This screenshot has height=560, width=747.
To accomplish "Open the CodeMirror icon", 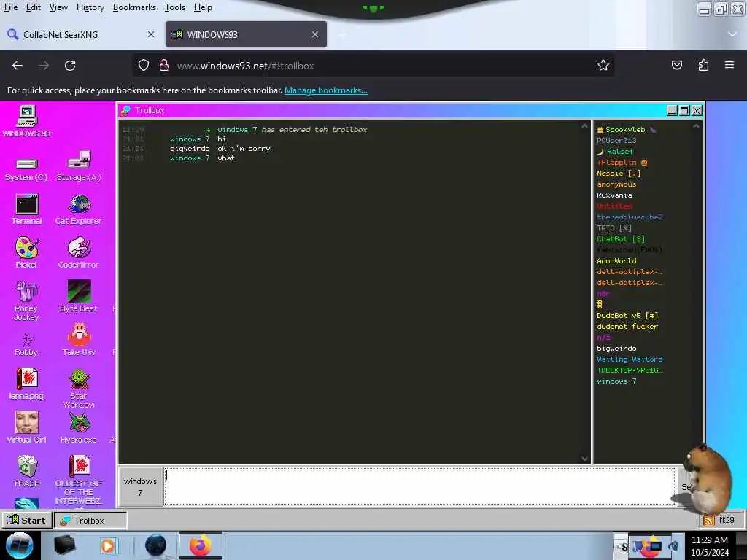I will (79, 253).
